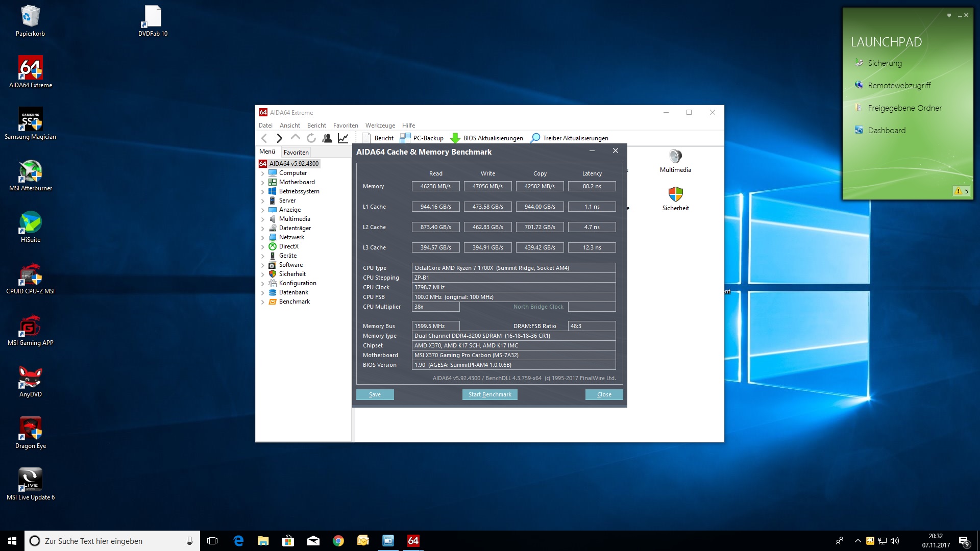Open the Sicherheit shield icon

point(675,194)
